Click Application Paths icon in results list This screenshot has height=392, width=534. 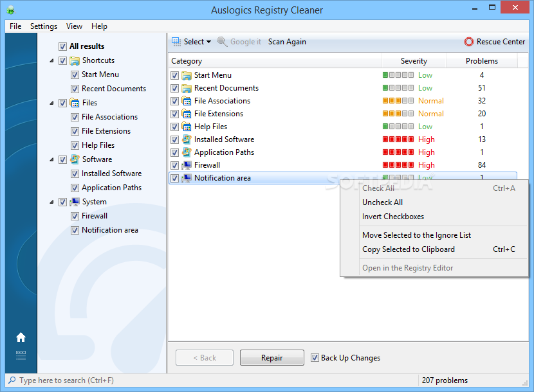point(187,152)
